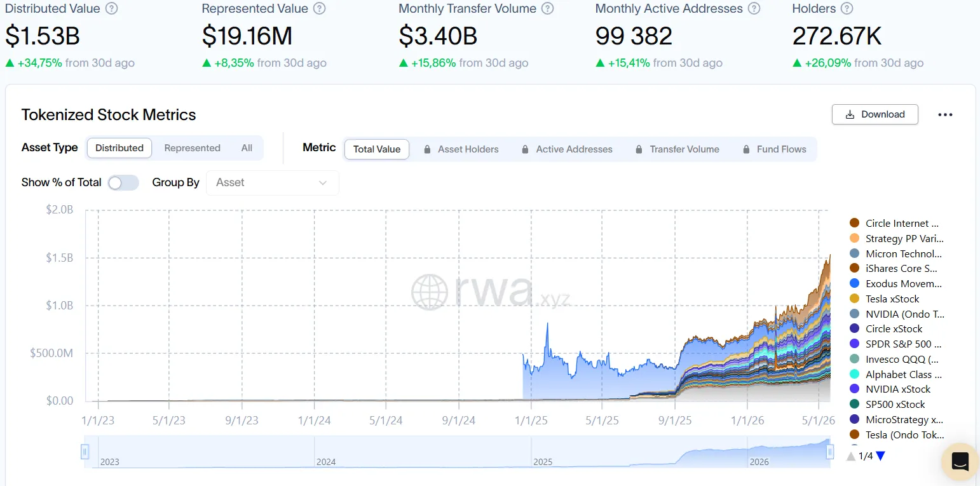Viewport: 980px width, 486px height.
Task: Toggle Strategy PP Vari... legend series
Action: pyautogui.click(x=896, y=239)
